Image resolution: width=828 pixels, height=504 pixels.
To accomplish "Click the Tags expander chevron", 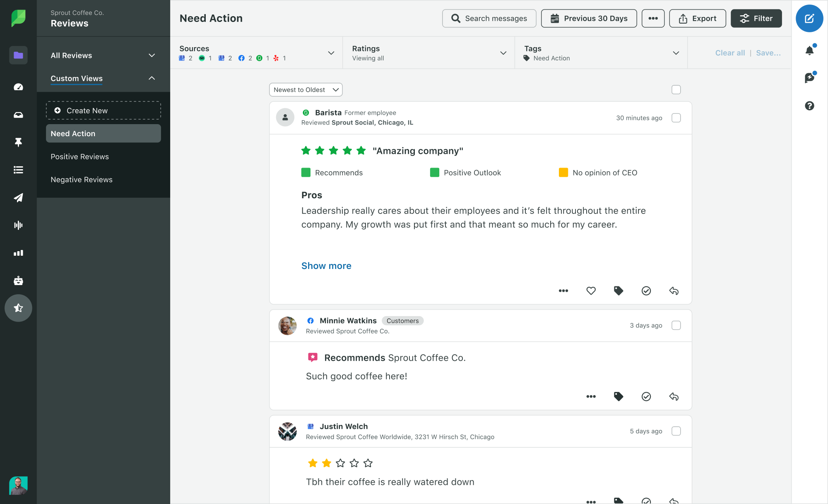I will click(x=676, y=53).
